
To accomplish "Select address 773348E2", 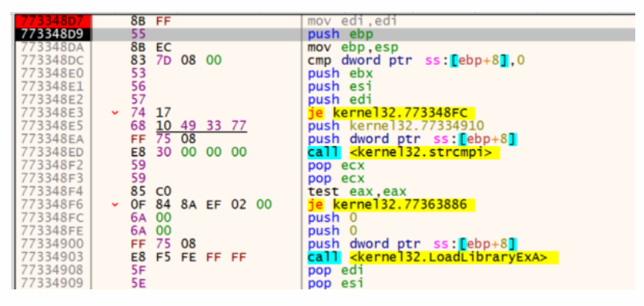I will (52, 100).
